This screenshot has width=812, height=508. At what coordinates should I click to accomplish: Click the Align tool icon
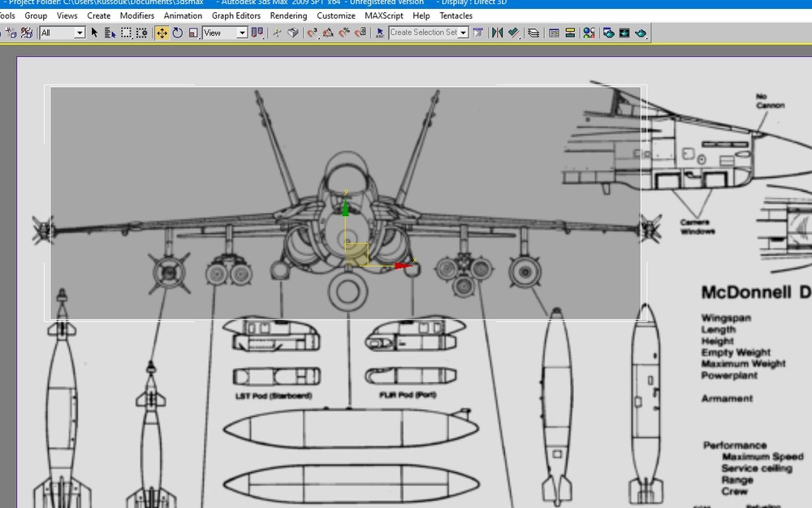click(513, 33)
